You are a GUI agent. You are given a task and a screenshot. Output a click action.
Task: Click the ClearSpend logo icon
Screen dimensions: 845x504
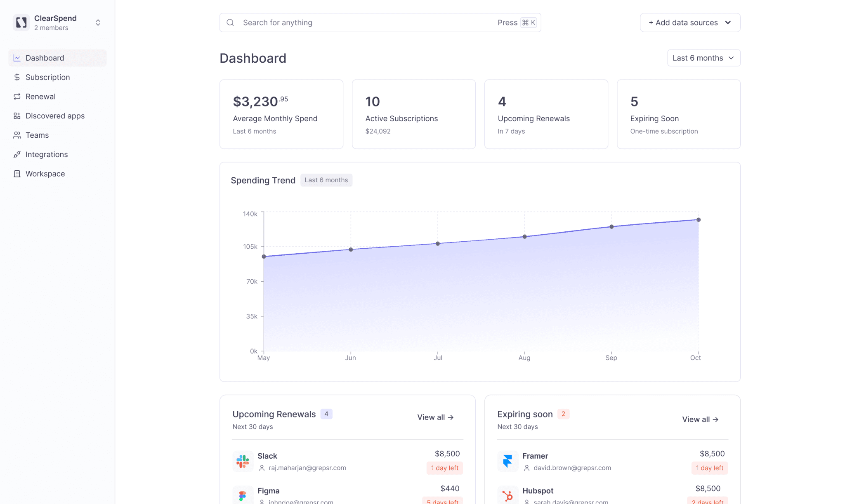tap(21, 23)
